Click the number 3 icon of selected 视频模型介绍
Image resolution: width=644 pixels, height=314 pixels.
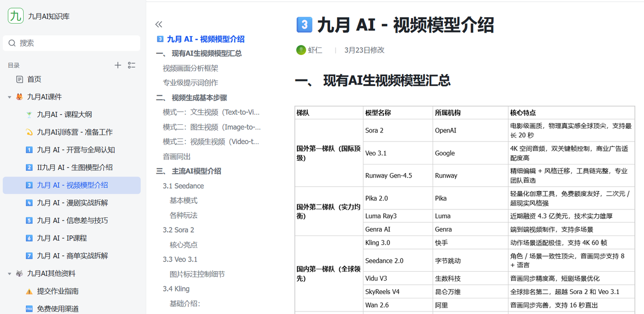coord(29,185)
